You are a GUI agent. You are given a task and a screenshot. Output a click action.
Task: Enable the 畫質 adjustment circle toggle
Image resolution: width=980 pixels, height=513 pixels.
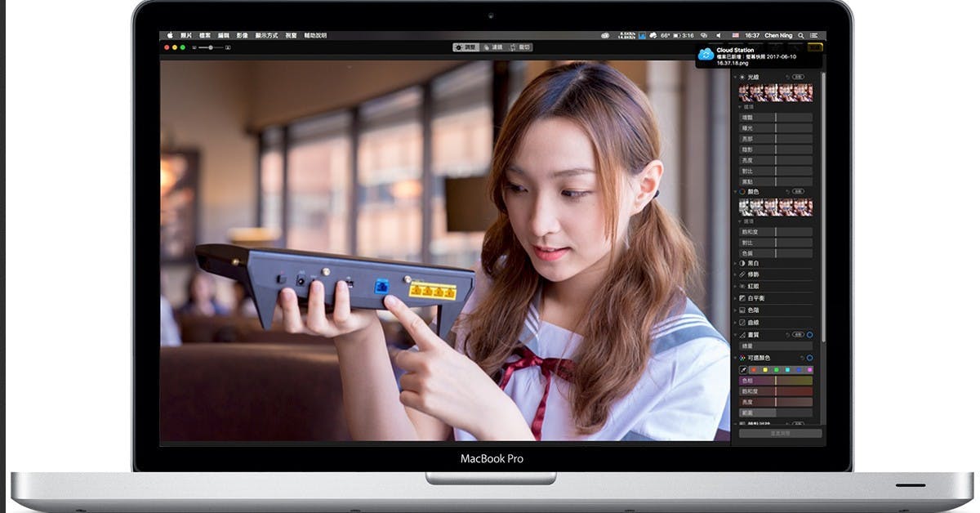point(810,334)
